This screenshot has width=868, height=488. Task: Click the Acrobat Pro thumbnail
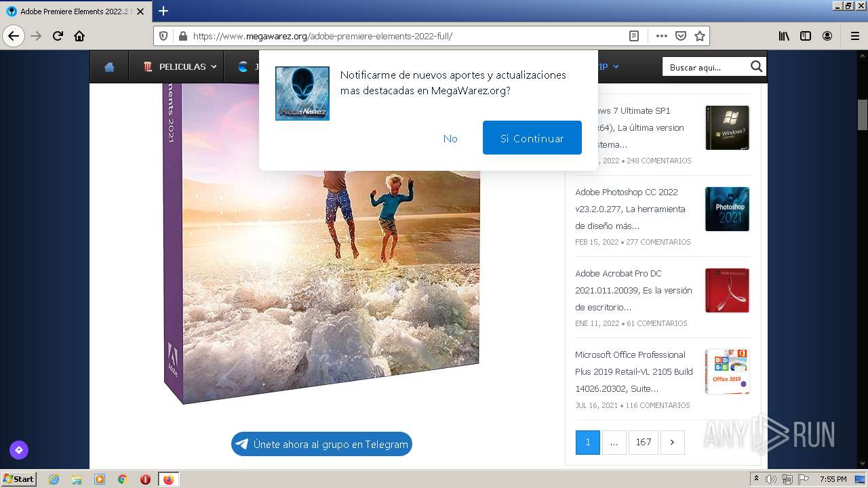point(727,290)
